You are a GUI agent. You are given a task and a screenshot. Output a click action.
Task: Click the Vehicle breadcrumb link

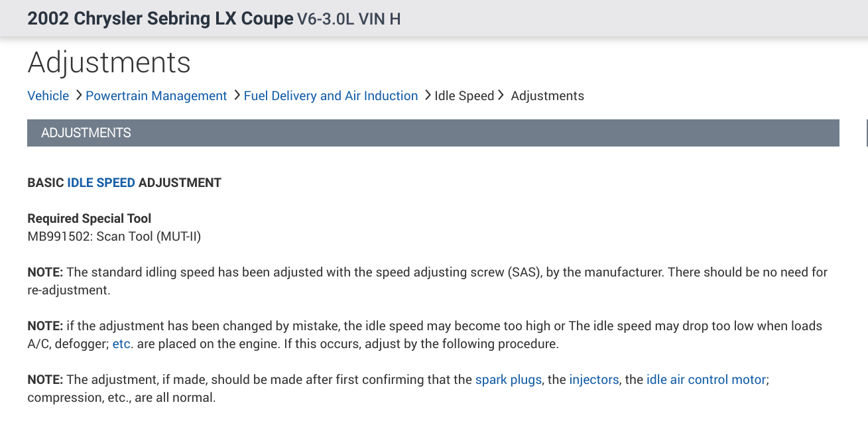tap(48, 96)
